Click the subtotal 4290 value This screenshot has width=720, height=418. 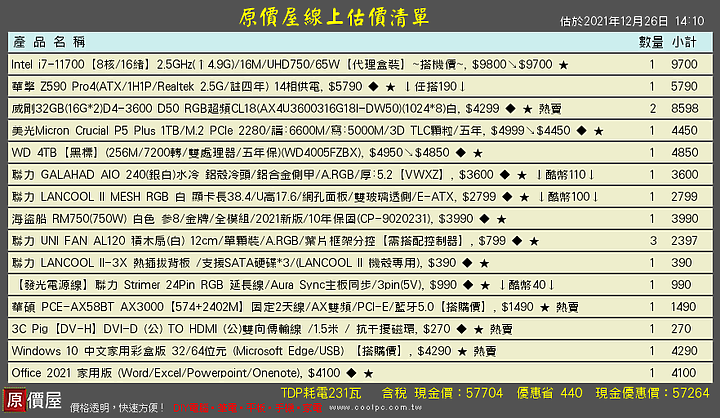(684, 351)
